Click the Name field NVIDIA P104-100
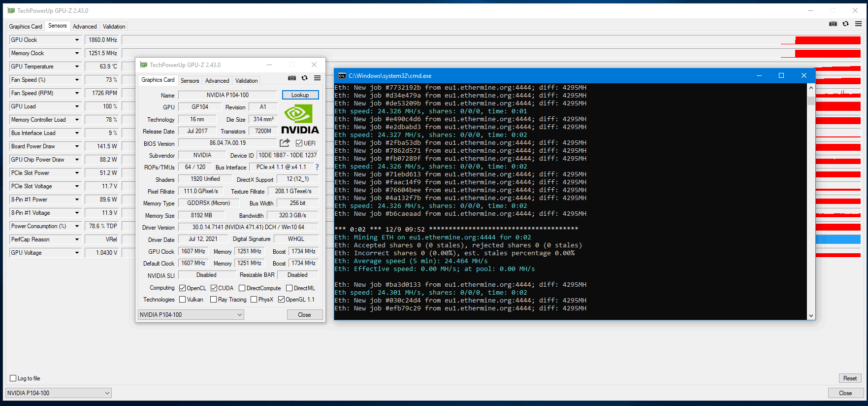 (x=227, y=95)
